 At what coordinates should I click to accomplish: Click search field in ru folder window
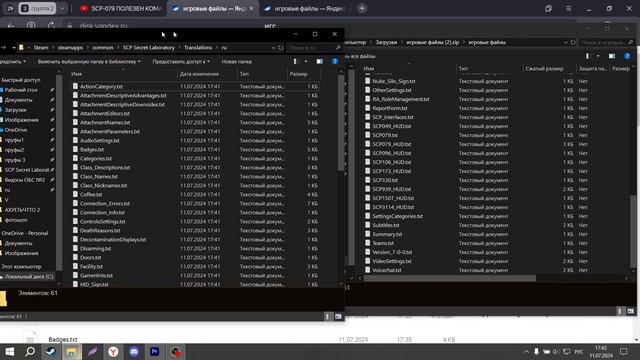(314, 48)
